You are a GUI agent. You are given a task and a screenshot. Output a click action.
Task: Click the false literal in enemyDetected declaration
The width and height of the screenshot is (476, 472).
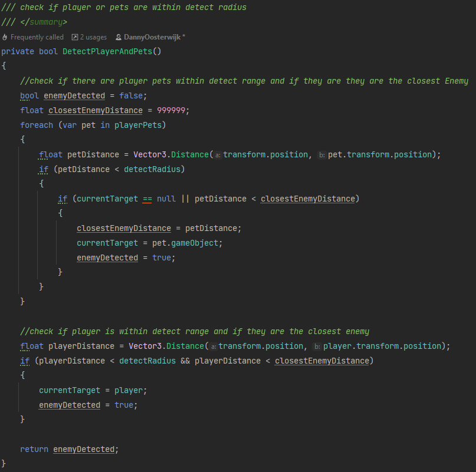click(131, 96)
